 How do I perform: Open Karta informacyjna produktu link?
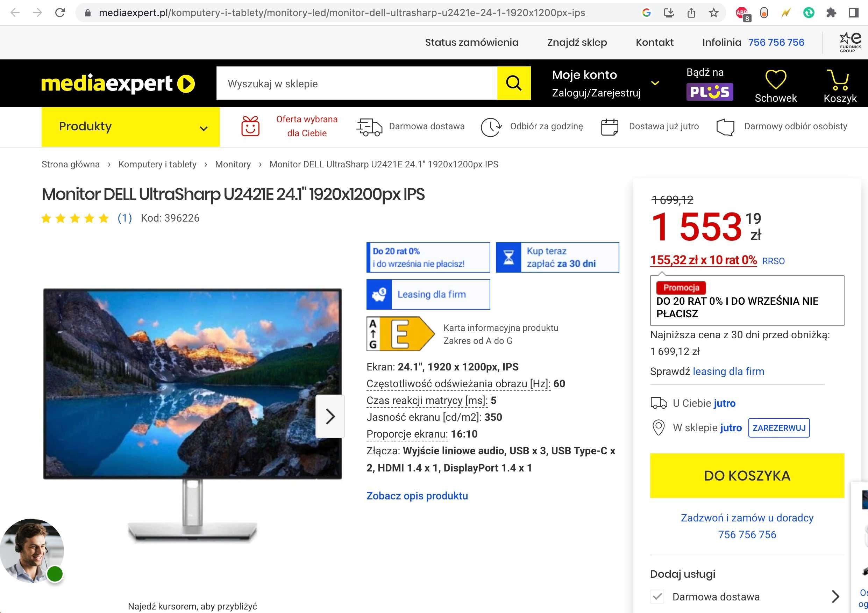pos(500,328)
